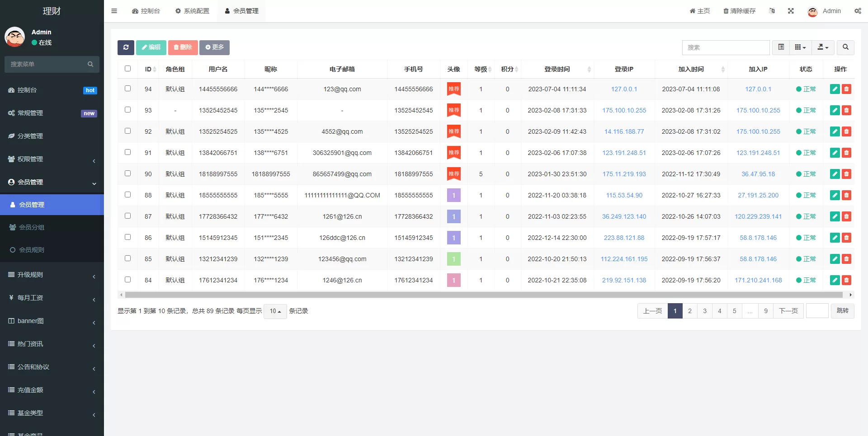Go to 下一页 in pagination
868x436 pixels.
[788, 311]
